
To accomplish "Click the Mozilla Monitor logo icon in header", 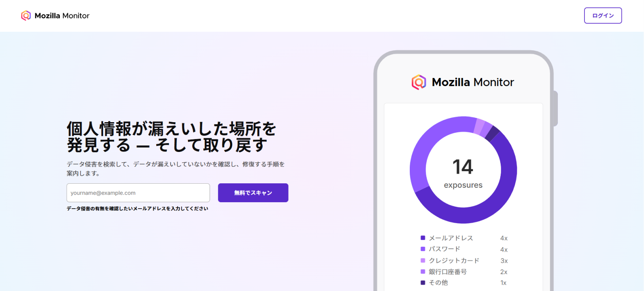I will click(26, 16).
